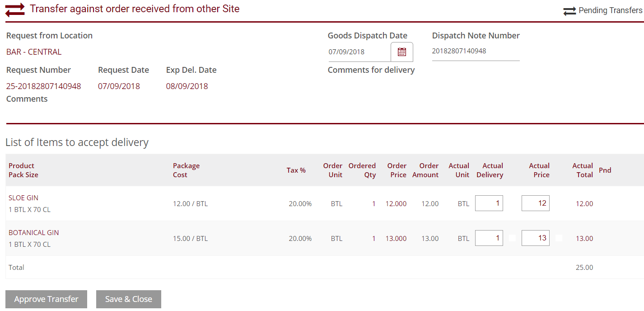Open the SLOE GIN product link
This screenshot has width=644, height=311.
(x=23, y=198)
